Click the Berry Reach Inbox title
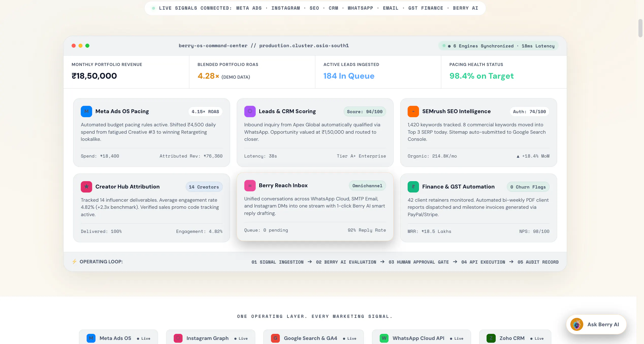644x344 pixels. (283, 185)
